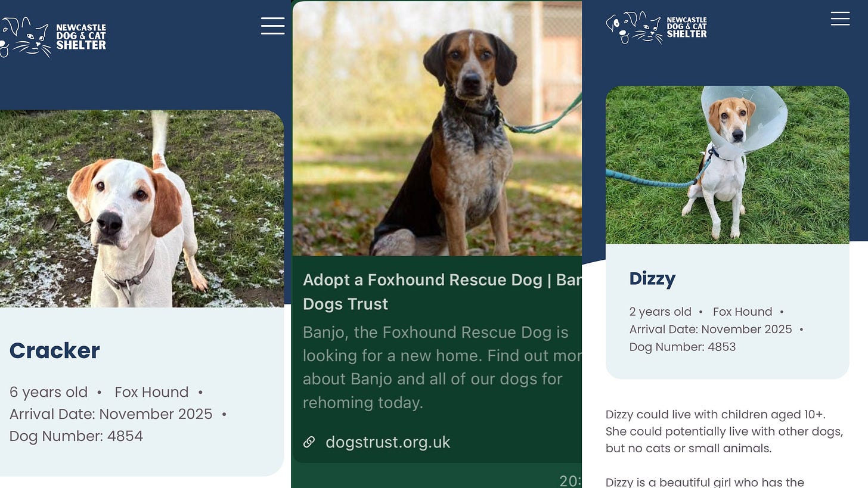Open Cracker's dog photo
The height and width of the screenshot is (488, 868).
142,209
